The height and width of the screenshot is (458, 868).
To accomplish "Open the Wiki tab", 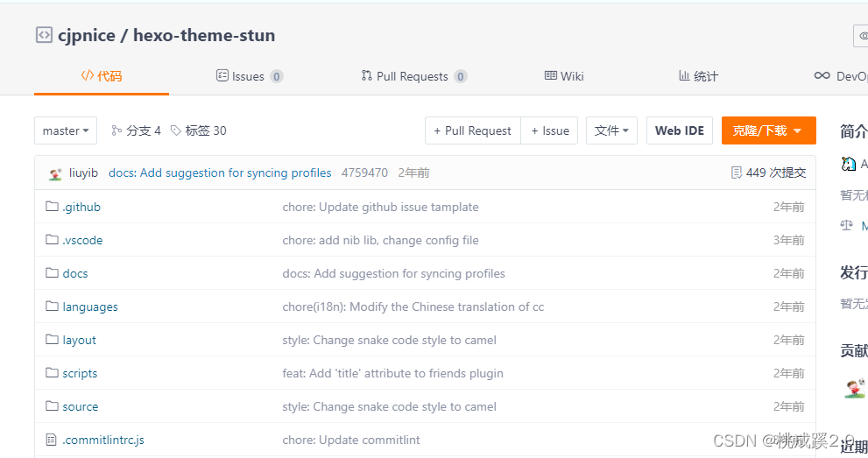I will (564, 76).
